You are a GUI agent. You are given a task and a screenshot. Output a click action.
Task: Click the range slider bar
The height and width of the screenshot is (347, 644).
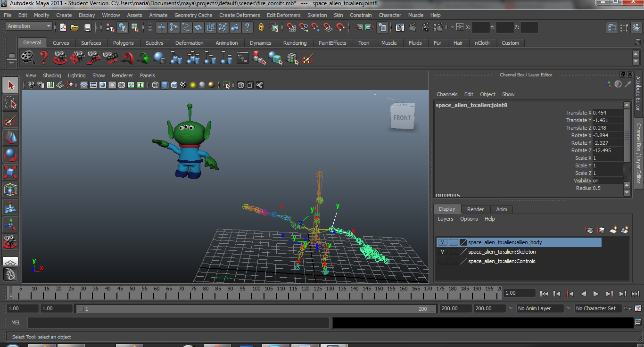click(x=256, y=309)
